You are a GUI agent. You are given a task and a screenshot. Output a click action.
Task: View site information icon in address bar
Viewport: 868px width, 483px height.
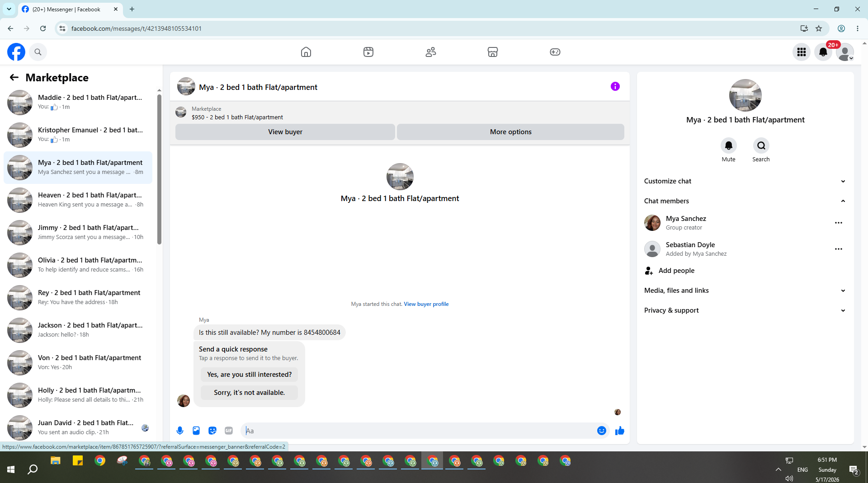(62, 28)
